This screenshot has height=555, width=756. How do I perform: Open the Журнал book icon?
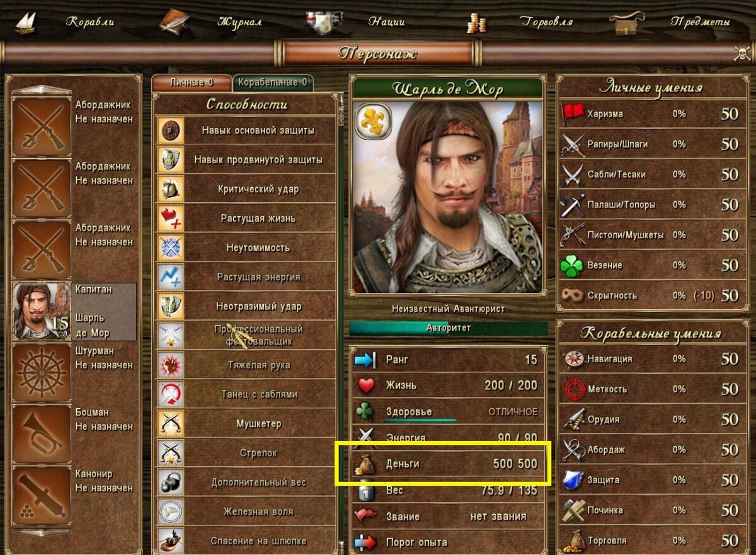pyautogui.click(x=174, y=22)
